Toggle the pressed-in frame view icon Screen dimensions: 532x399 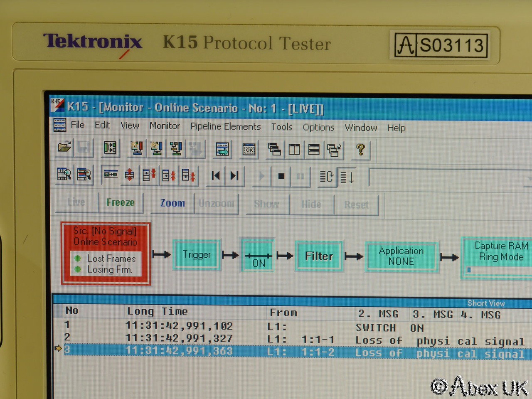tap(111, 175)
